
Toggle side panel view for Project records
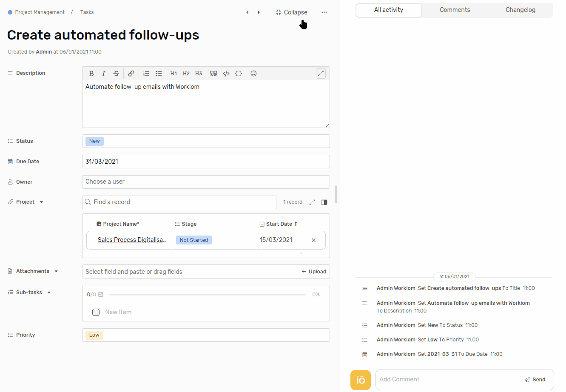tap(324, 202)
